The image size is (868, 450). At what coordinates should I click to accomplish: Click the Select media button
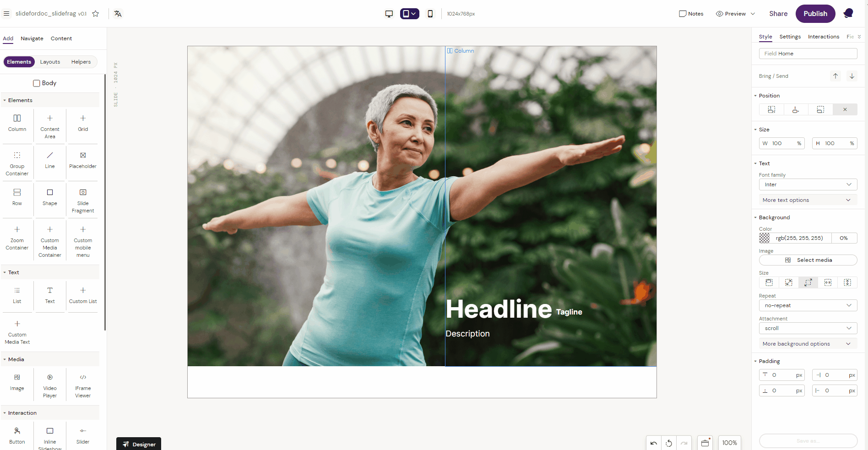tap(808, 260)
